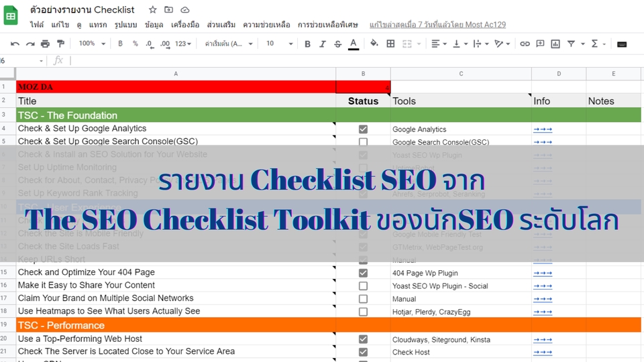Select column C header

click(x=461, y=74)
